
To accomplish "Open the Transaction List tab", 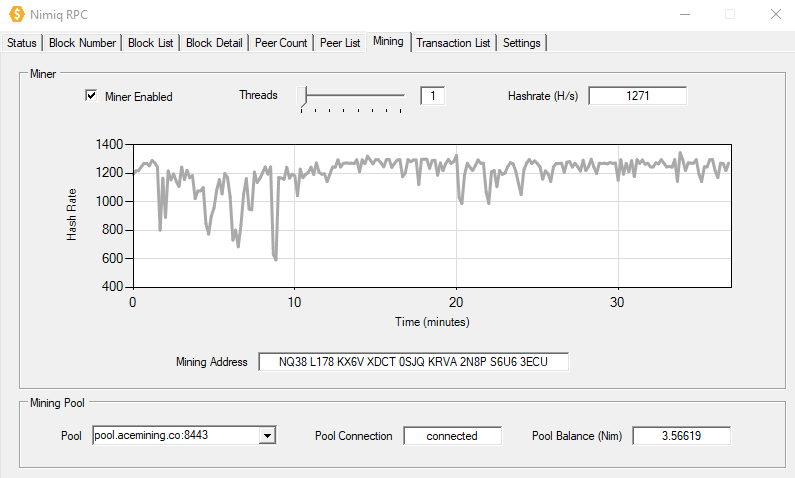I will pos(453,43).
